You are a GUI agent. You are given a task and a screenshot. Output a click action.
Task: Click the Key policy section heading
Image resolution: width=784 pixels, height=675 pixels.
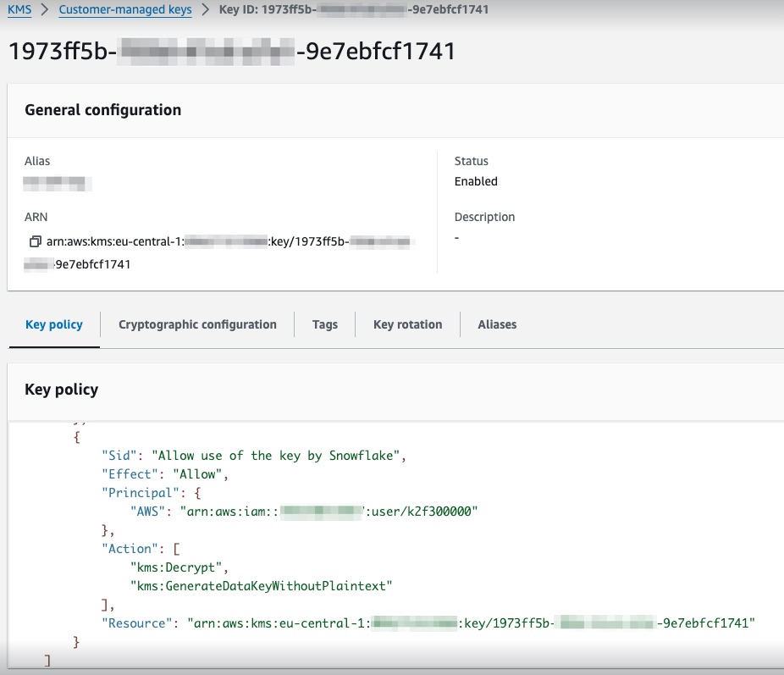point(62,390)
